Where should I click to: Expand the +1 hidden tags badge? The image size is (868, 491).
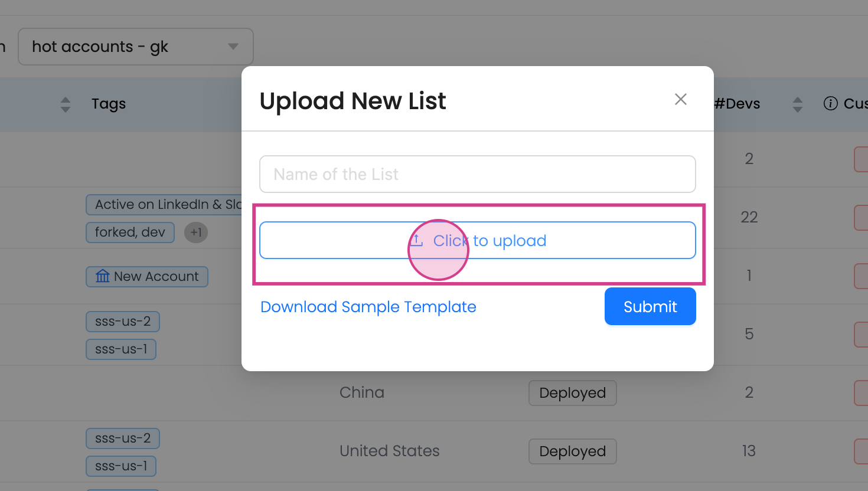[196, 233]
